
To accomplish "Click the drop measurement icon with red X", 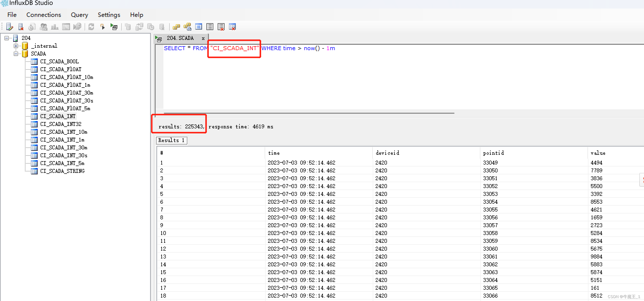I will [232, 26].
